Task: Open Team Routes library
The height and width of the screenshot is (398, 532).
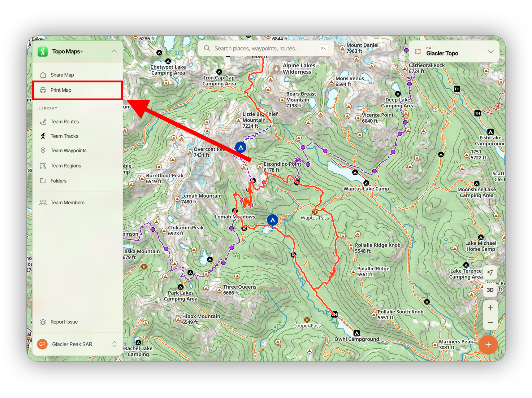Action: coord(77,122)
